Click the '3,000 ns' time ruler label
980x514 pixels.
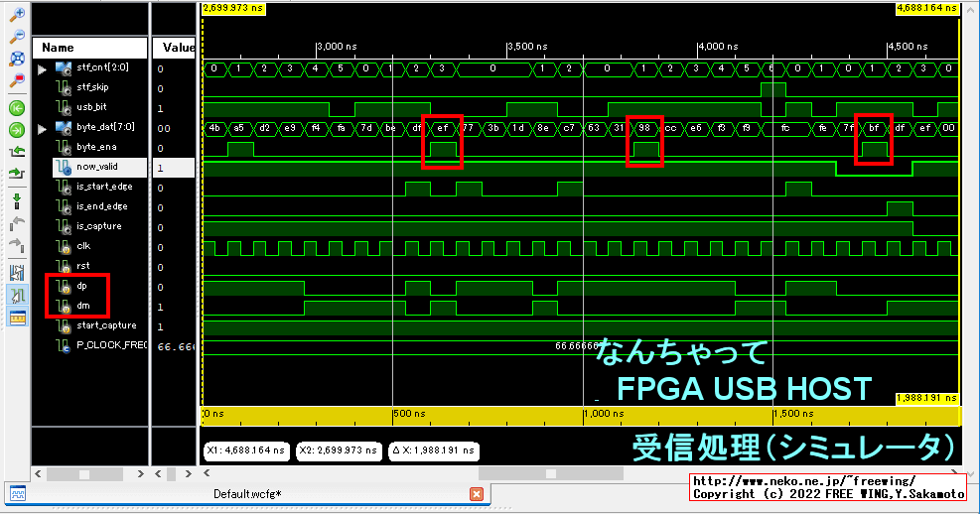click(337, 47)
